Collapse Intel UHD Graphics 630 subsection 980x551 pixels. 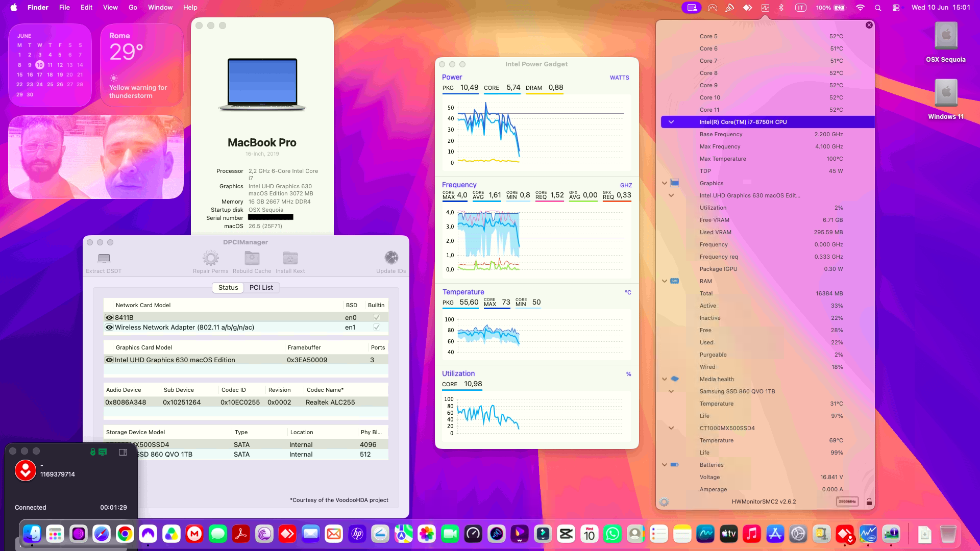(671, 195)
